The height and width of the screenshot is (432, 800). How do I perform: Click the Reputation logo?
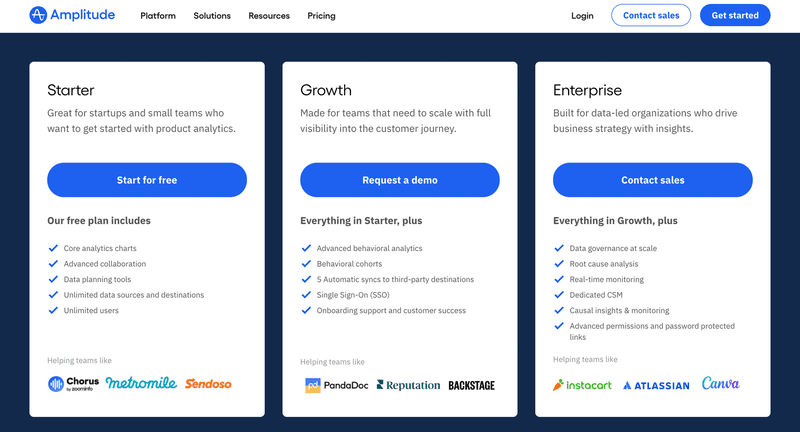(x=407, y=385)
